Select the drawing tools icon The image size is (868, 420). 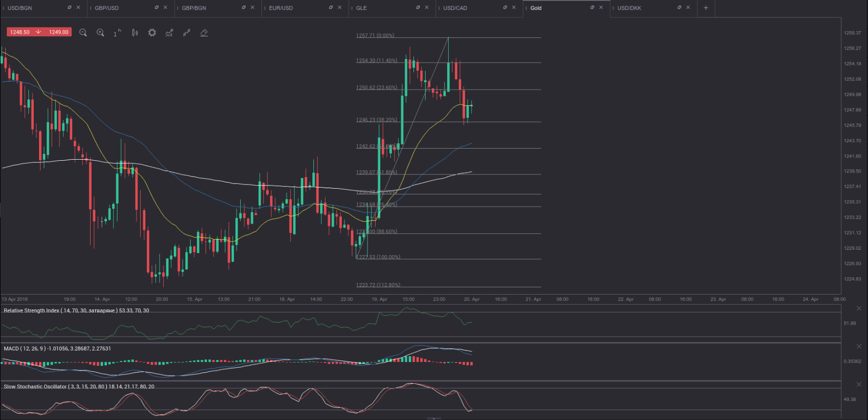click(x=186, y=33)
